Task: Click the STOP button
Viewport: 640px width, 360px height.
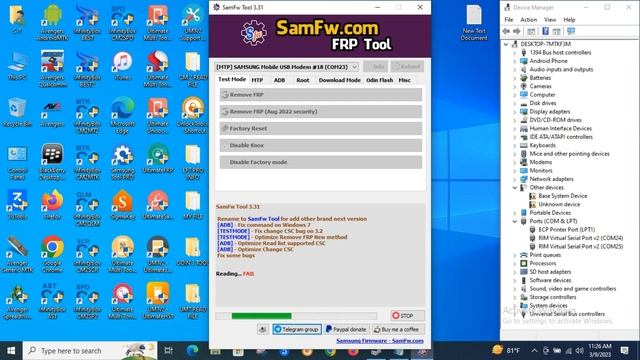Action: coord(407,316)
